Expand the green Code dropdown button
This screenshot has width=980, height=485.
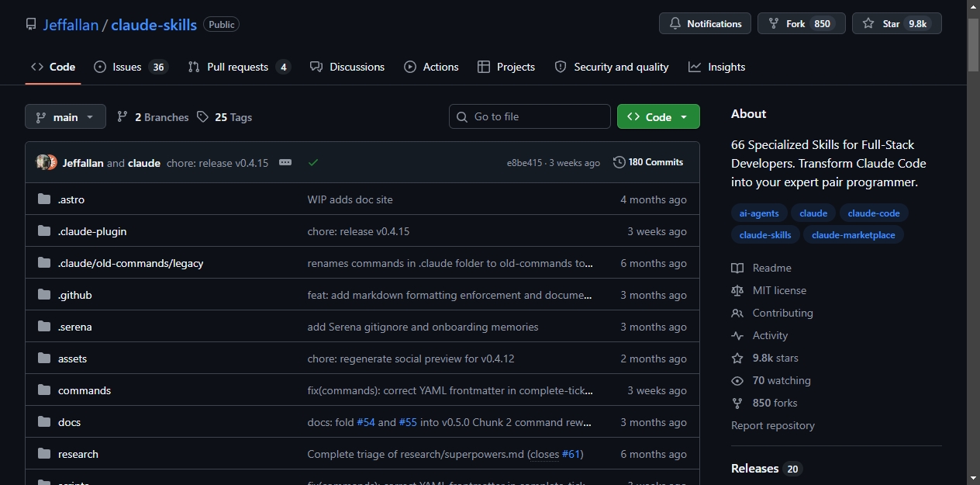coord(658,116)
